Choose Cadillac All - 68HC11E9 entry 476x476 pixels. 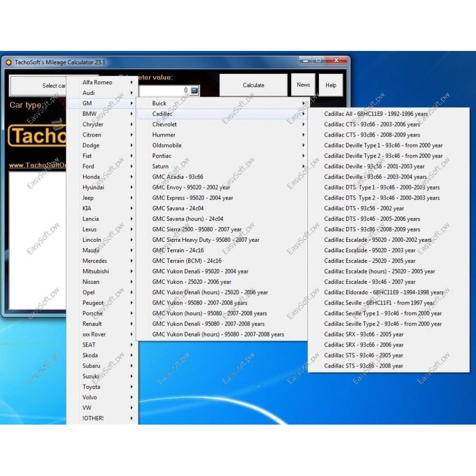(x=388, y=114)
